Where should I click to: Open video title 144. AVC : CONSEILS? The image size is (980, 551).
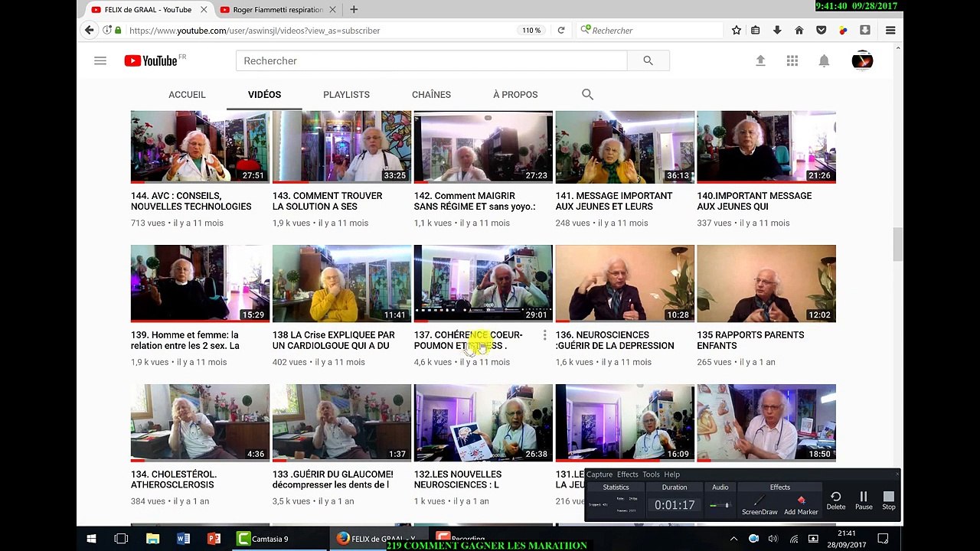pos(191,201)
